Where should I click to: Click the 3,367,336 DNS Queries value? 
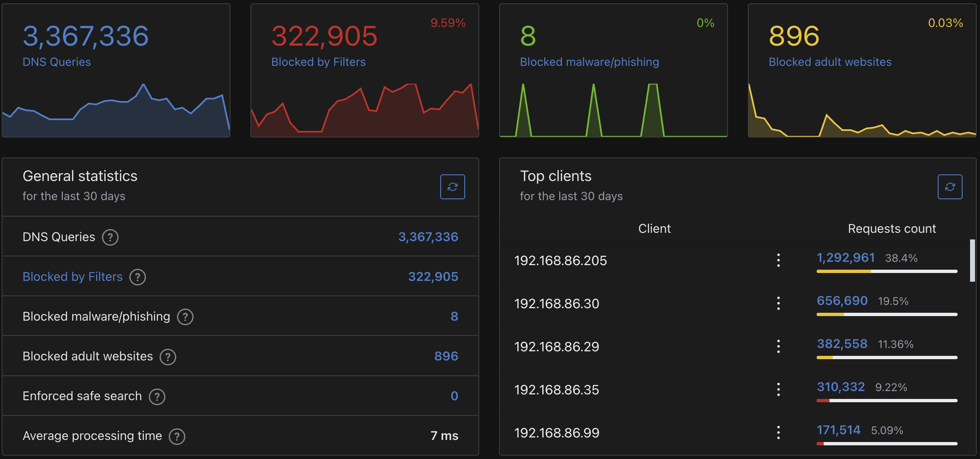click(x=428, y=237)
